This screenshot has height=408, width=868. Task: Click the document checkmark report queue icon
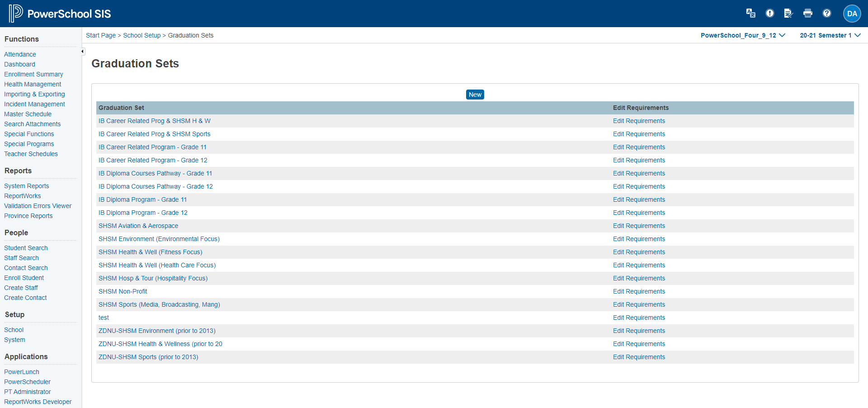(x=788, y=14)
